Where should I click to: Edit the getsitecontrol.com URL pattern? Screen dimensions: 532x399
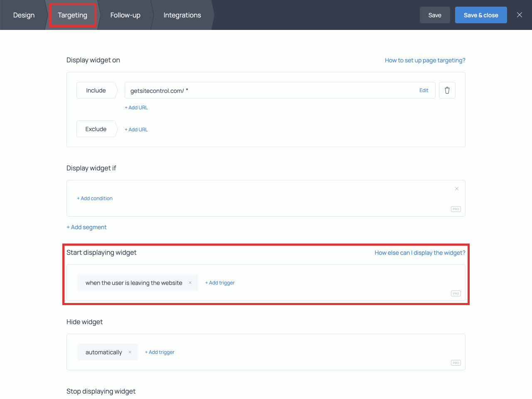(x=424, y=90)
